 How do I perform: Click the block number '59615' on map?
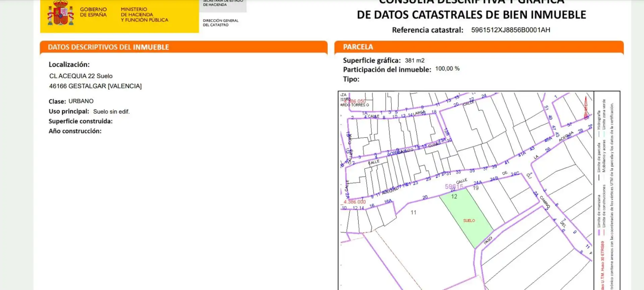pos(454,186)
